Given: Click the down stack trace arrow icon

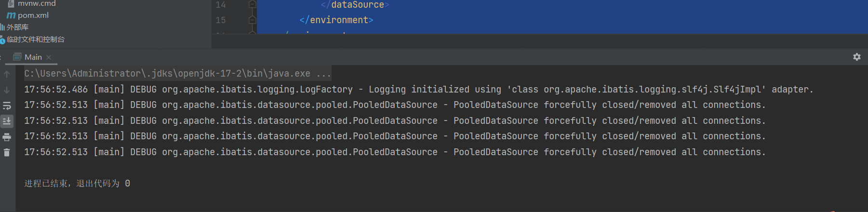Looking at the screenshot, I should pos(7,90).
